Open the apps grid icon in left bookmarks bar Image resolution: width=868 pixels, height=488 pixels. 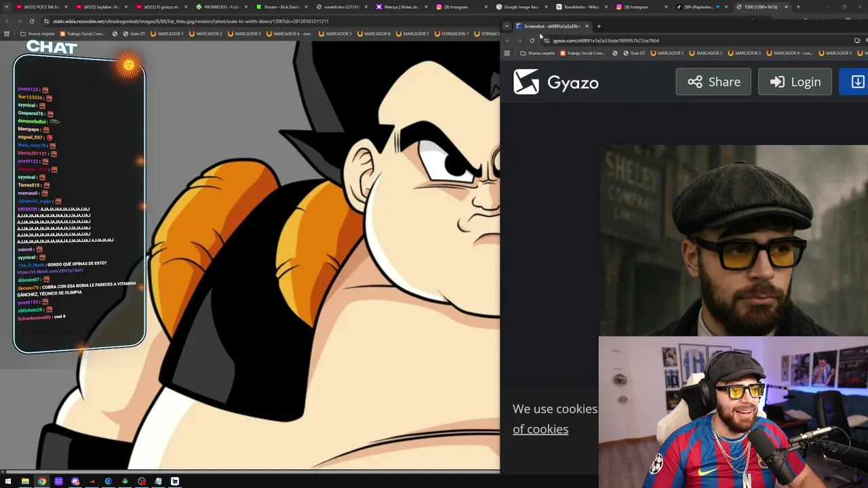[7, 34]
